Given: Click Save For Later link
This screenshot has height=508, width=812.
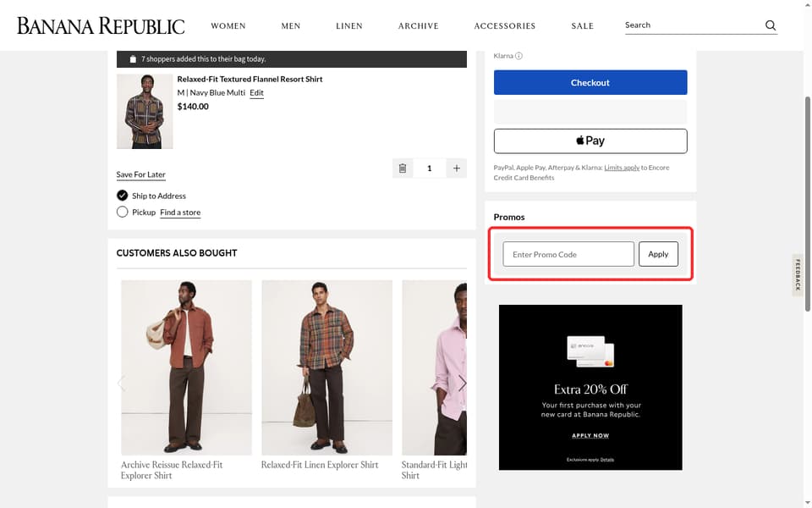Looking at the screenshot, I should point(141,174).
